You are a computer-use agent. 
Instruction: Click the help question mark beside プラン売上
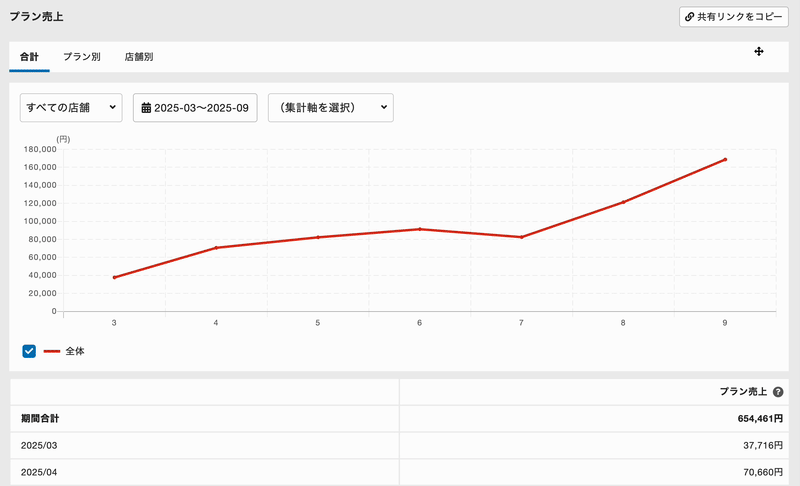click(x=778, y=392)
